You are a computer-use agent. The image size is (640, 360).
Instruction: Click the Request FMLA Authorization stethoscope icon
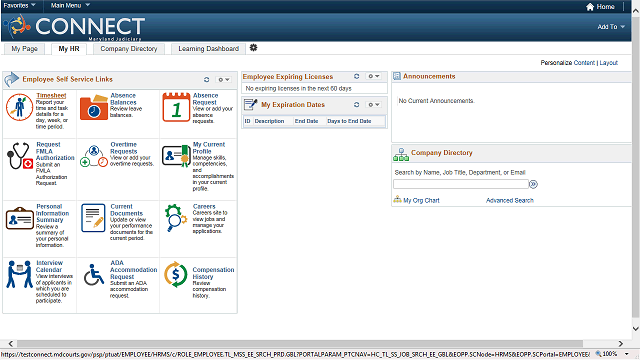pos(20,156)
